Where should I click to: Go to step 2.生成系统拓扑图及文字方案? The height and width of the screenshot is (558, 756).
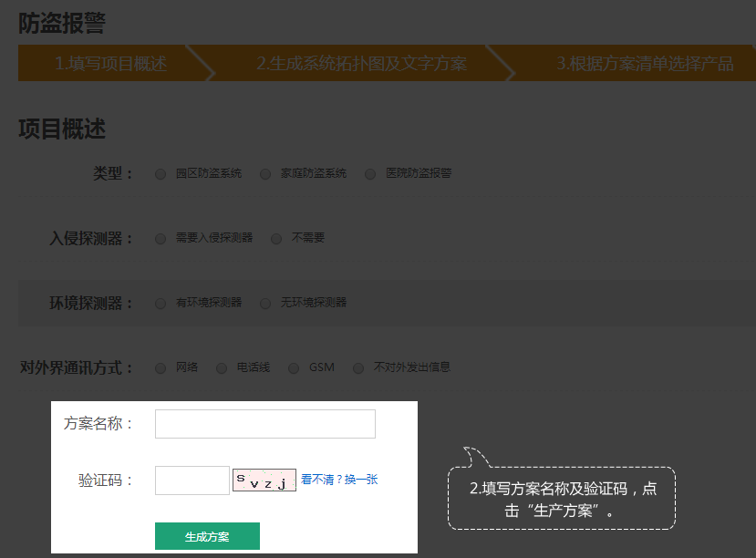(361, 64)
